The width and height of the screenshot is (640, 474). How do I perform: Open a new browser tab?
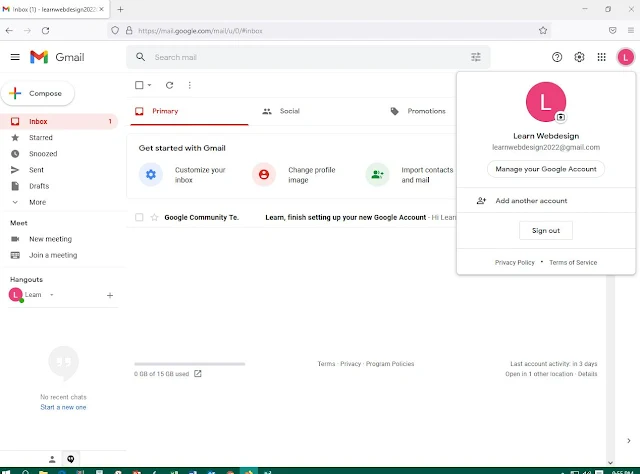pyautogui.click(x=120, y=9)
